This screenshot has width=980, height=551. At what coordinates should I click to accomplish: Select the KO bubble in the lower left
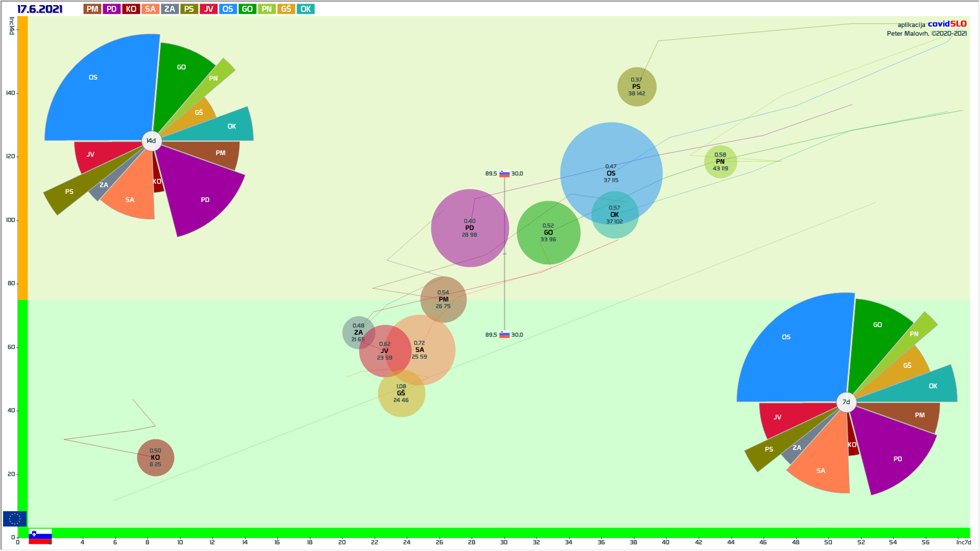tap(155, 458)
